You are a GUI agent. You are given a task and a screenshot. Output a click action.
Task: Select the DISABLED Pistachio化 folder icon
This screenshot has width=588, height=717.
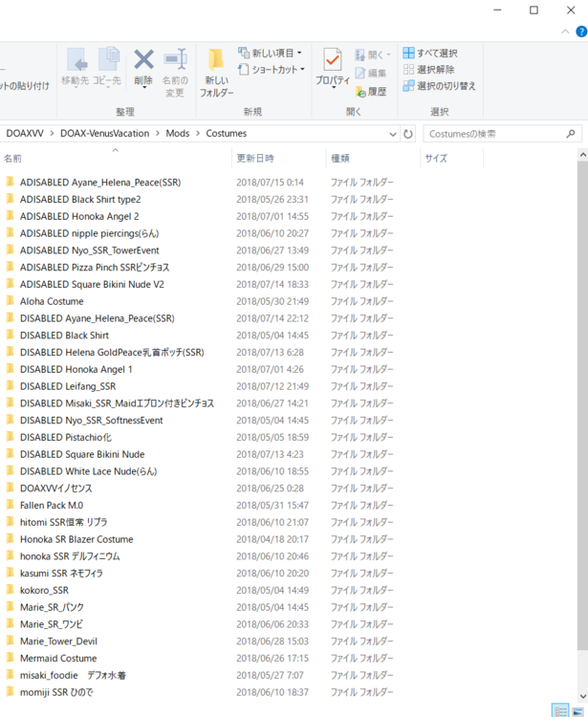[11, 437]
